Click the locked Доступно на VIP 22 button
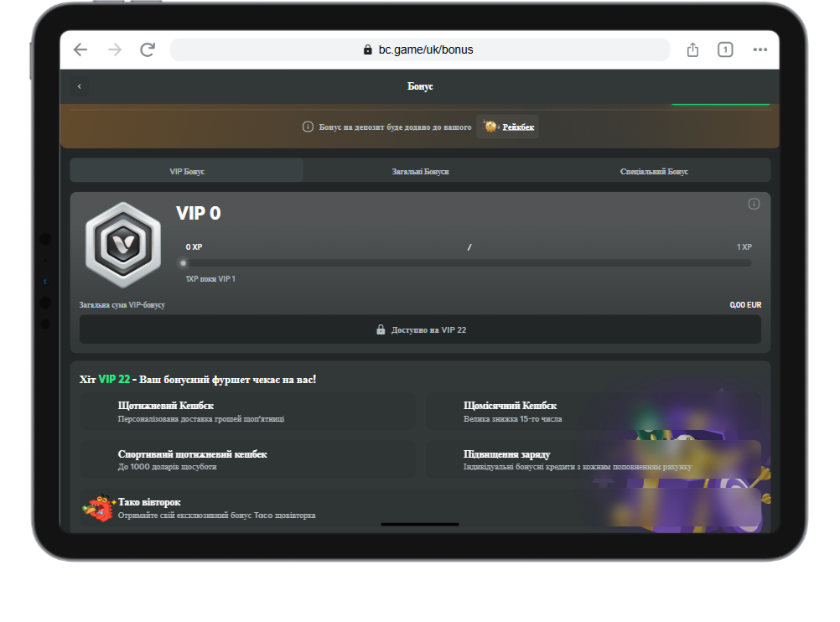Image resolution: width=840 pixels, height=622 pixels. coord(420,329)
